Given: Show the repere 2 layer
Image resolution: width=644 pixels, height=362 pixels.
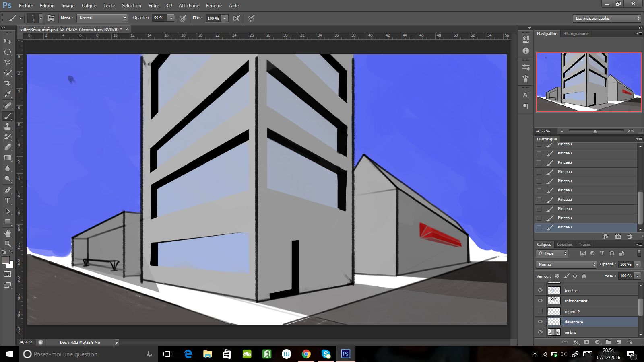Looking at the screenshot, I should tap(540, 311).
